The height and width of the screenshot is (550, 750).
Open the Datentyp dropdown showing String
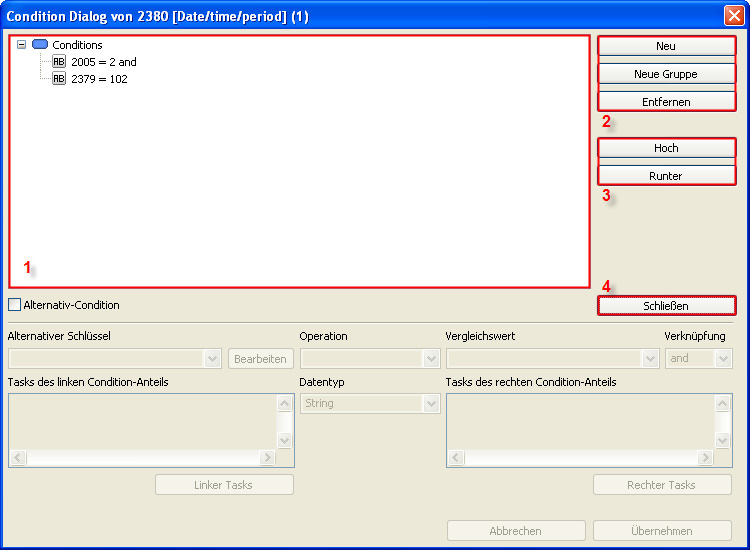pyautogui.click(x=431, y=404)
